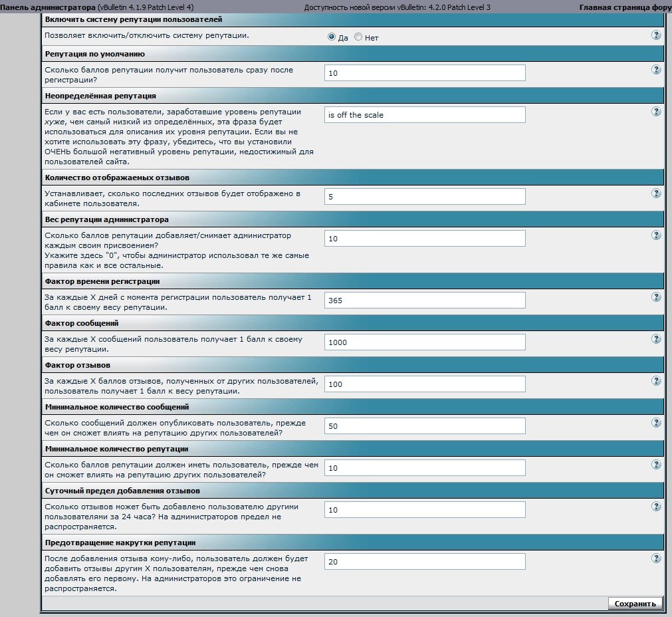The width and height of the screenshot is (672, 617).
Task: Click help icon for enabling reputation system
Action: [656, 35]
